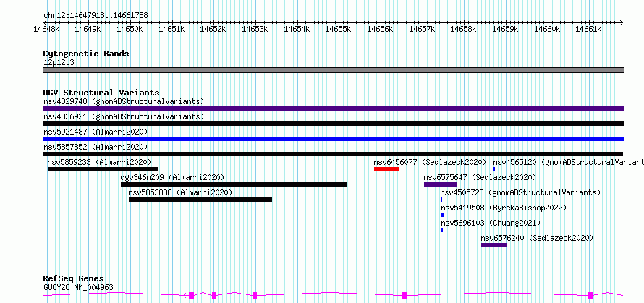Click the small nsv4565120 variant marker
The image size is (644, 303).
494,169
